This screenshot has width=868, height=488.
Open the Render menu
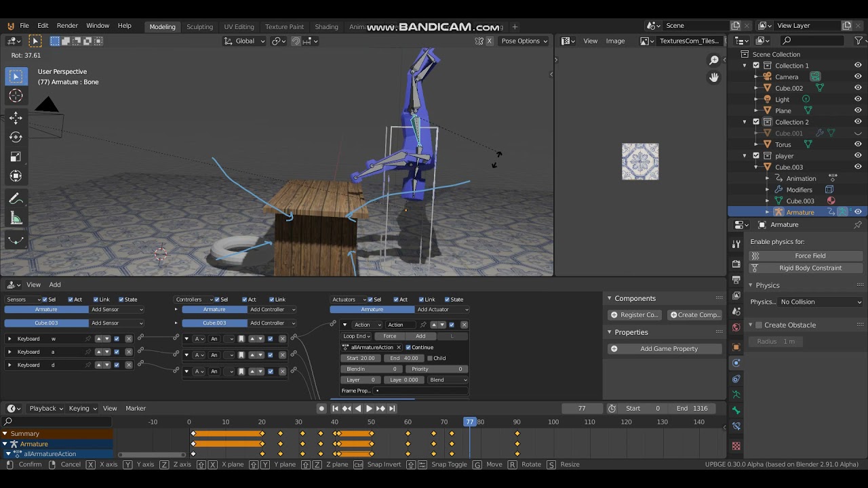[67, 26]
